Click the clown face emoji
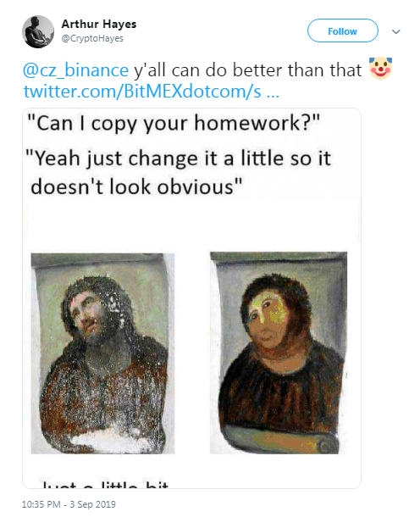 coord(380,69)
